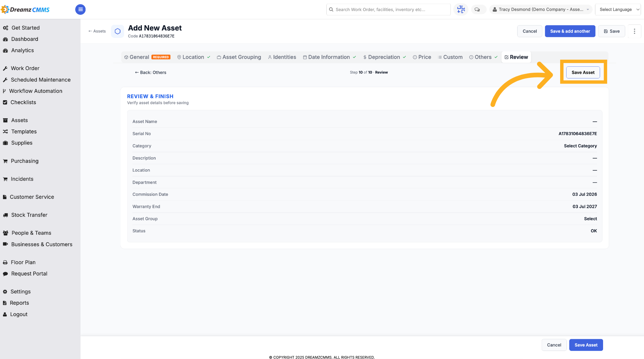Click Save & add another button
Screen dimensions: 644x359
(570, 31)
